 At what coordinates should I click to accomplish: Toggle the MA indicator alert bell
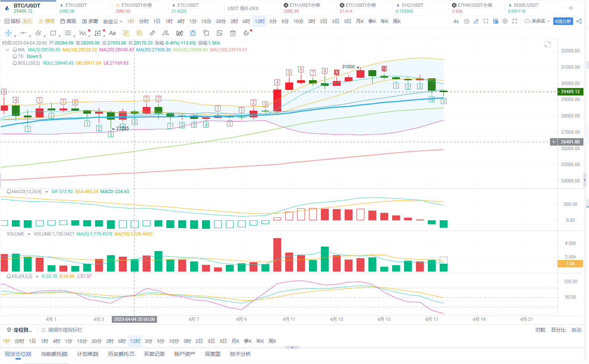(x=15, y=50)
